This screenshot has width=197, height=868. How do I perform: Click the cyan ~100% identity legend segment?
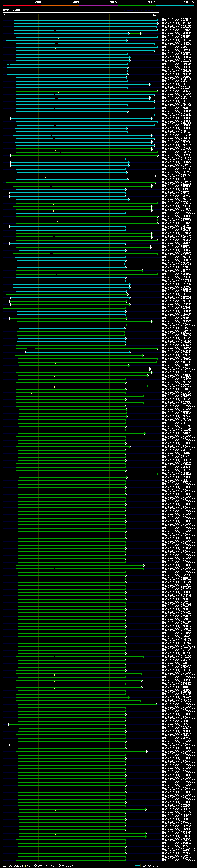tap(175, 6)
